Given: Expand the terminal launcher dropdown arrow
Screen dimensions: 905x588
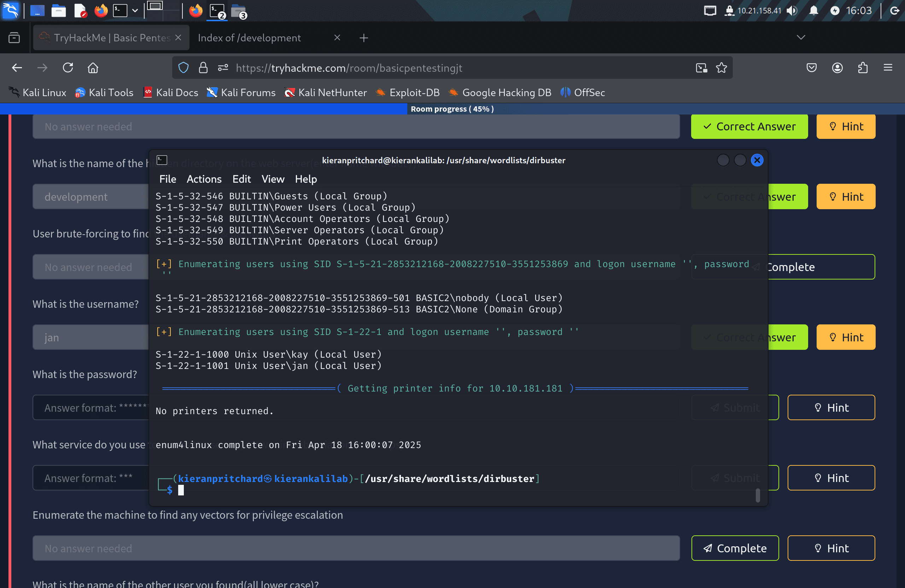Looking at the screenshot, I should 135,10.
